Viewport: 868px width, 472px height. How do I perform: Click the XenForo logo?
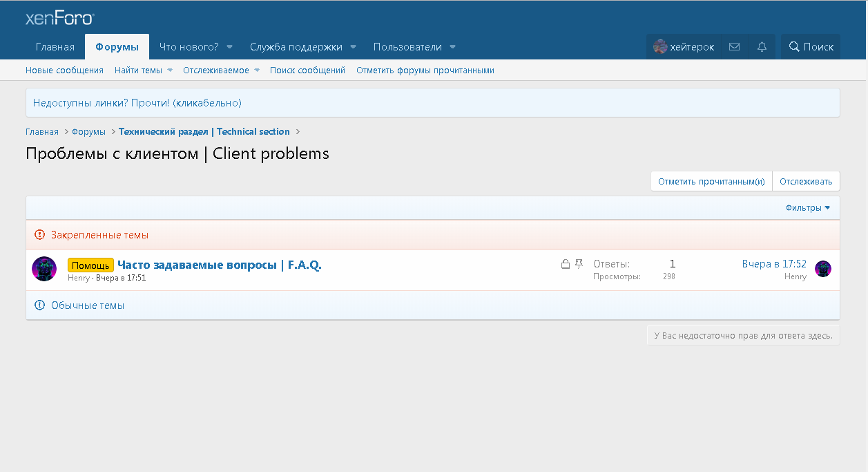pyautogui.click(x=59, y=19)
